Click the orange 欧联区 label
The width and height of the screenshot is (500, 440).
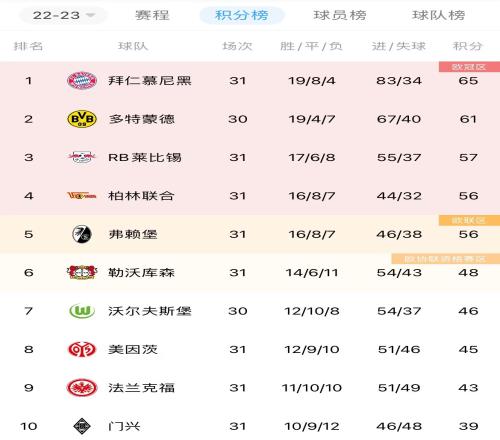coord(469,220)
